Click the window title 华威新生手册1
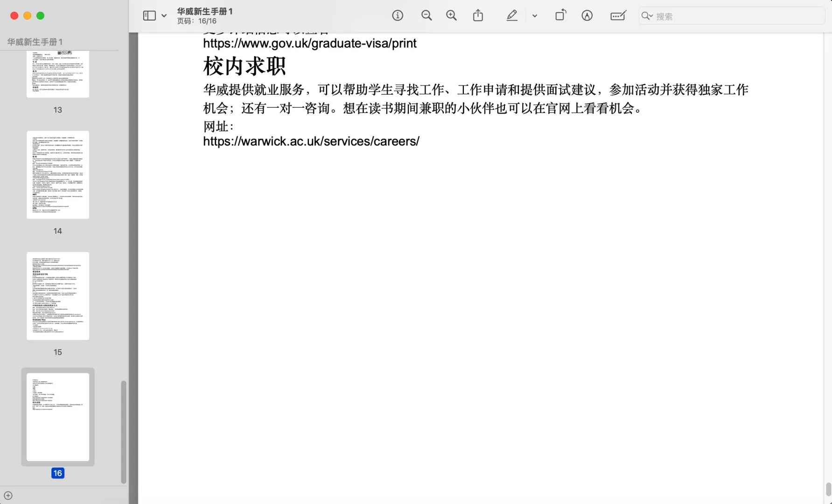The width and height of the screenshot is (832, 504). 205,11
